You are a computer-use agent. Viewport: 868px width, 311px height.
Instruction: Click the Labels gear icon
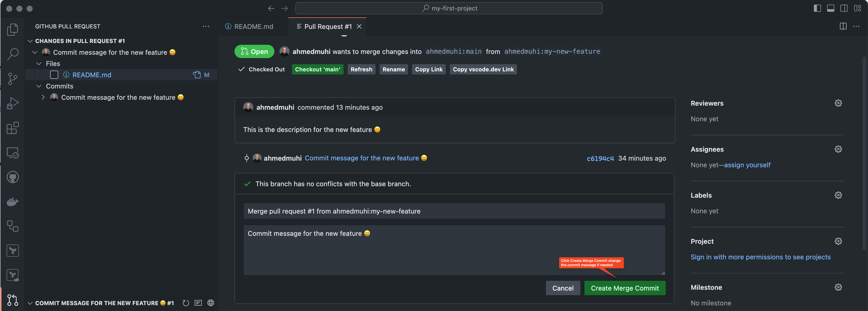[x=838, y=195]
